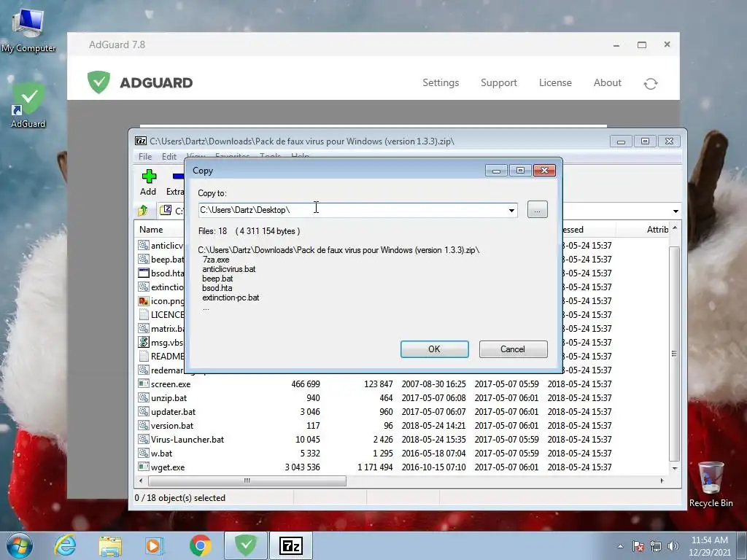Click the Virus-Launcher.bat file icon
Image resolution: width=747 pixels, height=560 pixels.
point(144,439)
